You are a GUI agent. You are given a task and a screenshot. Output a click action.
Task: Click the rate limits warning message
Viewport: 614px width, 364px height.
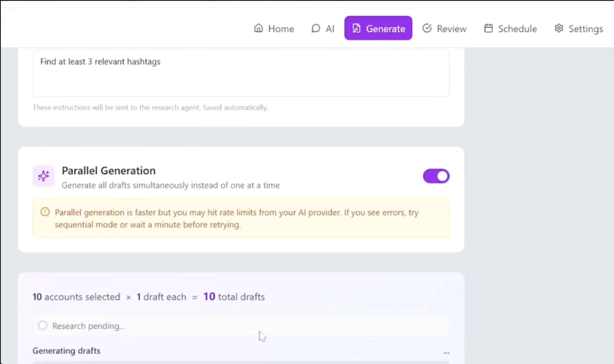point(236,218)
